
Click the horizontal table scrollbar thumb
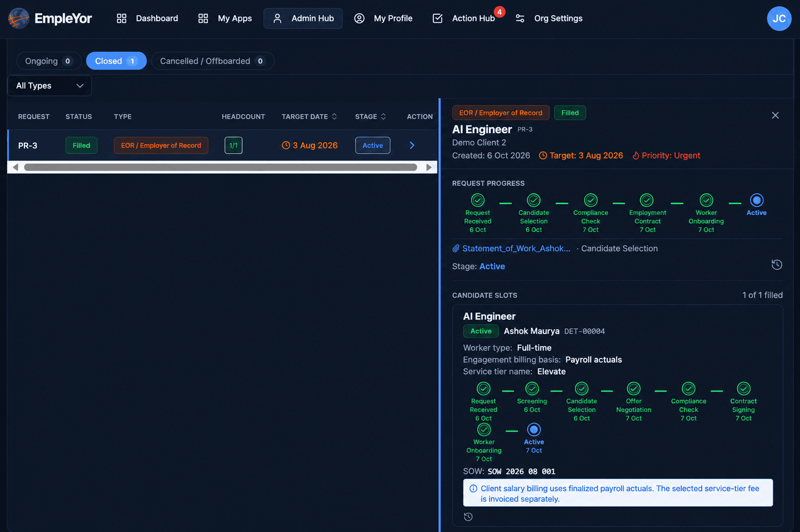pos(221,167)
